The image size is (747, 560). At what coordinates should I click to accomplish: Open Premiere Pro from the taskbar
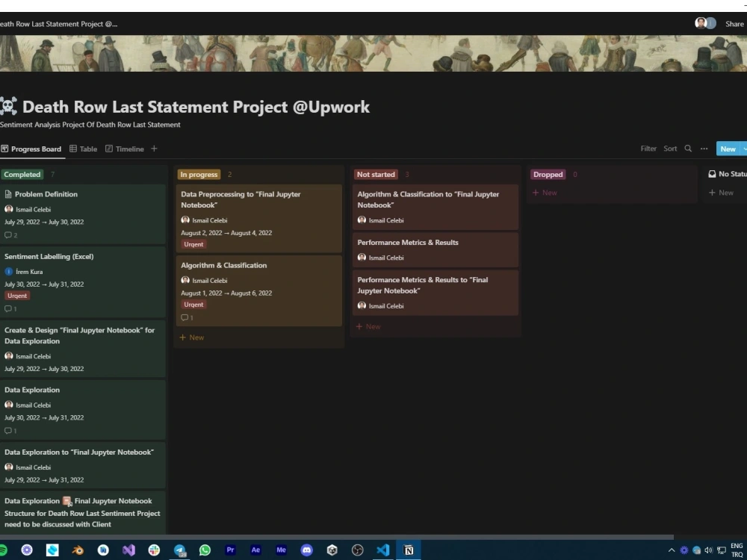231,550
